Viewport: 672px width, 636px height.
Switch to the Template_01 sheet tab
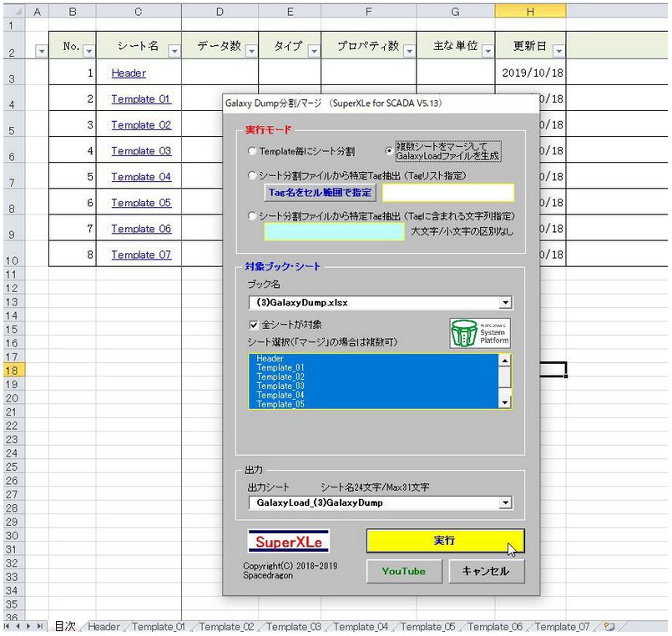pos(159,627)
